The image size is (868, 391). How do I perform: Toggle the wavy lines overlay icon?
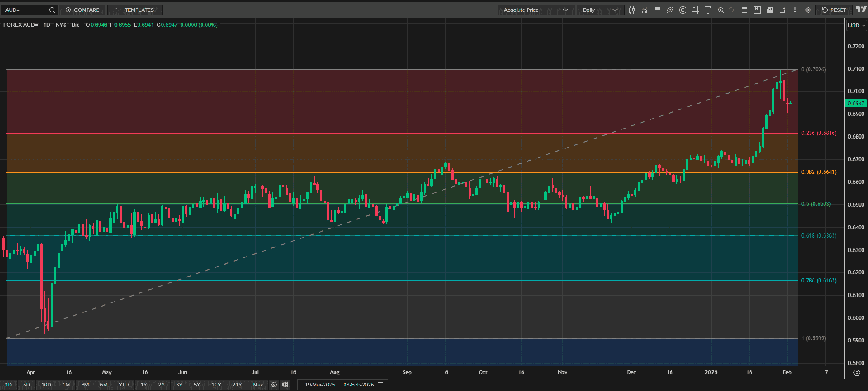(x=670, y=10)
